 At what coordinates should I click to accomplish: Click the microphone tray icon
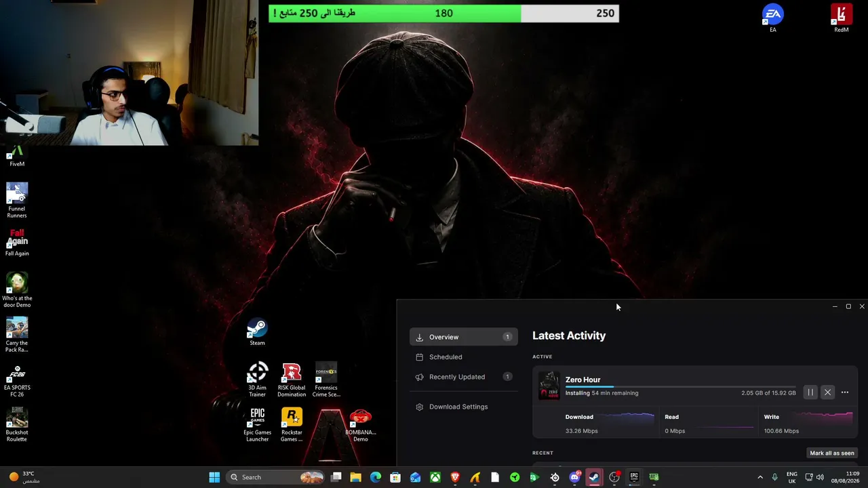774,477
